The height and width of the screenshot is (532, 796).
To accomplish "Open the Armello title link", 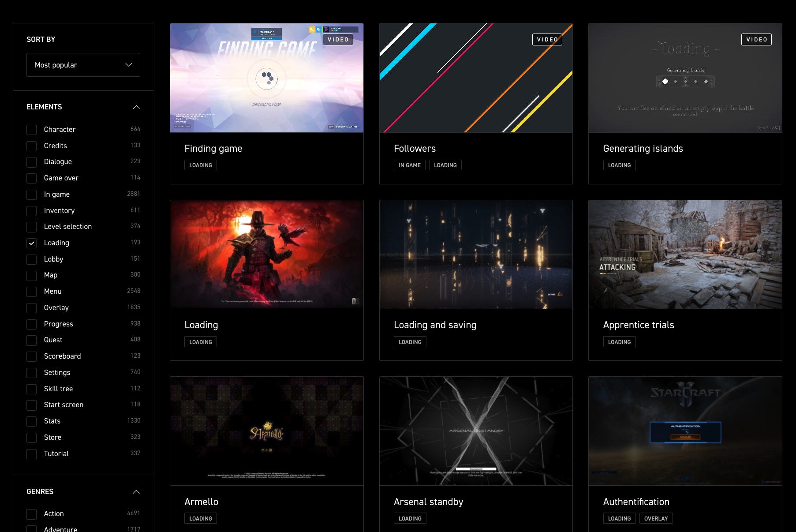I will (x=202, y=502).
